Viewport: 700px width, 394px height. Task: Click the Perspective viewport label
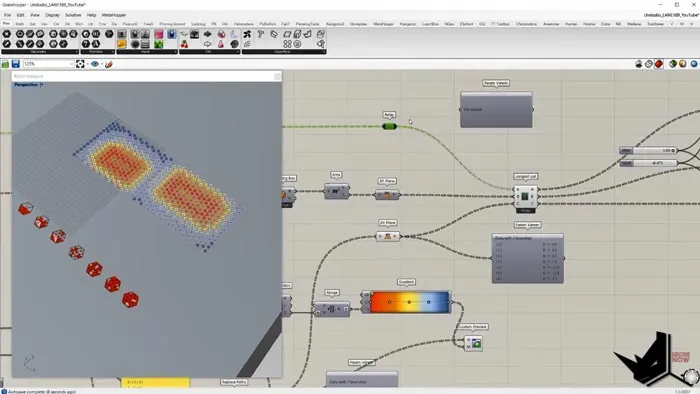point(26,85)
